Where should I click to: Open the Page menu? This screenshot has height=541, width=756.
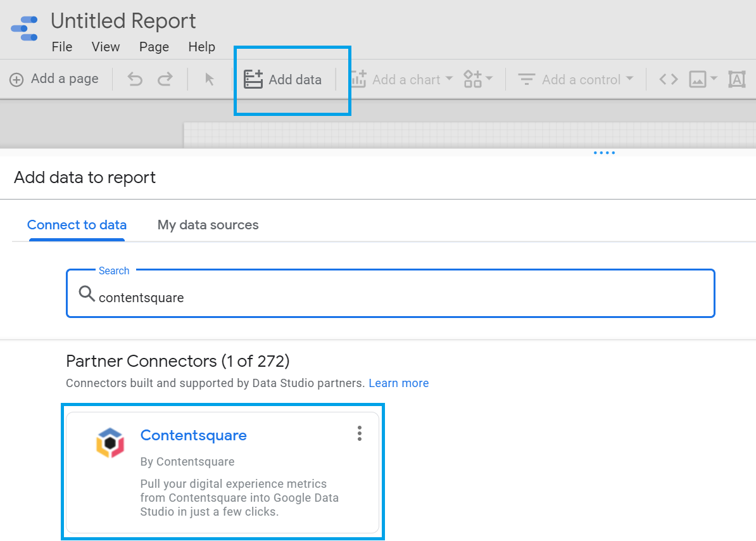154,47
